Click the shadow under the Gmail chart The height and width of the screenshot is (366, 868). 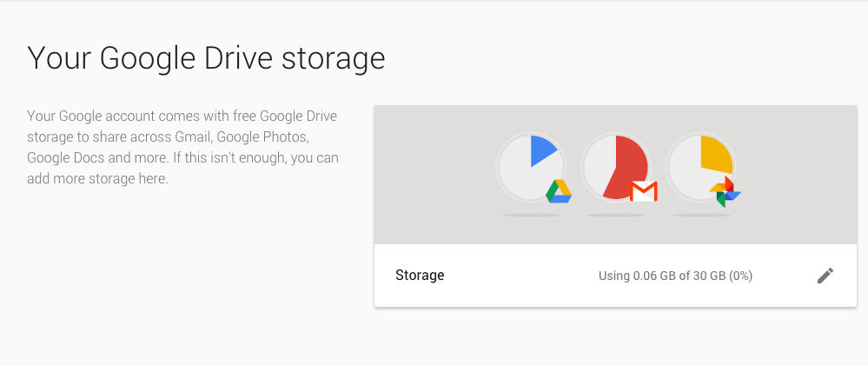coord(615,215)
